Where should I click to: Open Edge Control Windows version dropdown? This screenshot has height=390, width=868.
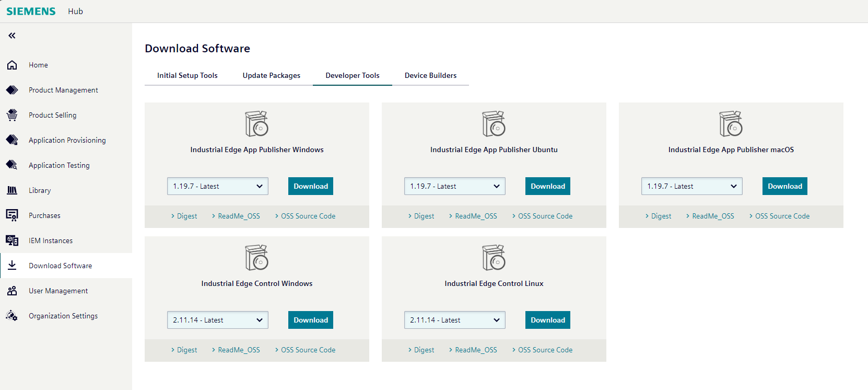tap(218, 320)
